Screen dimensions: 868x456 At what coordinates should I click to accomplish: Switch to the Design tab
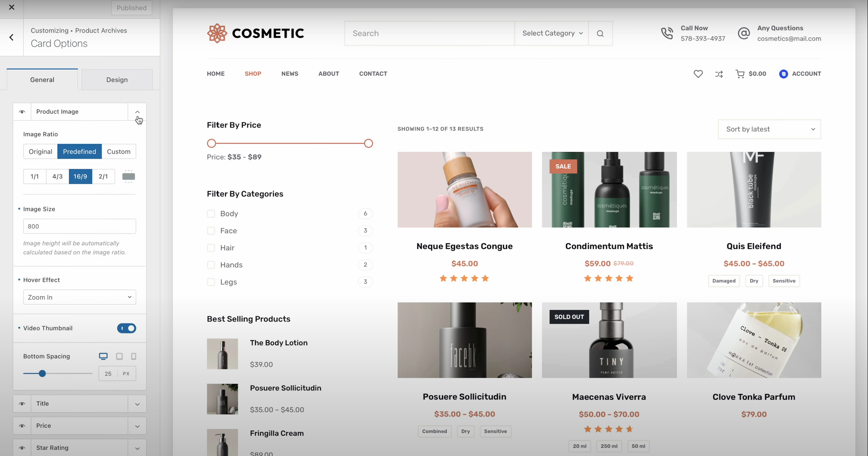point(117,80)
